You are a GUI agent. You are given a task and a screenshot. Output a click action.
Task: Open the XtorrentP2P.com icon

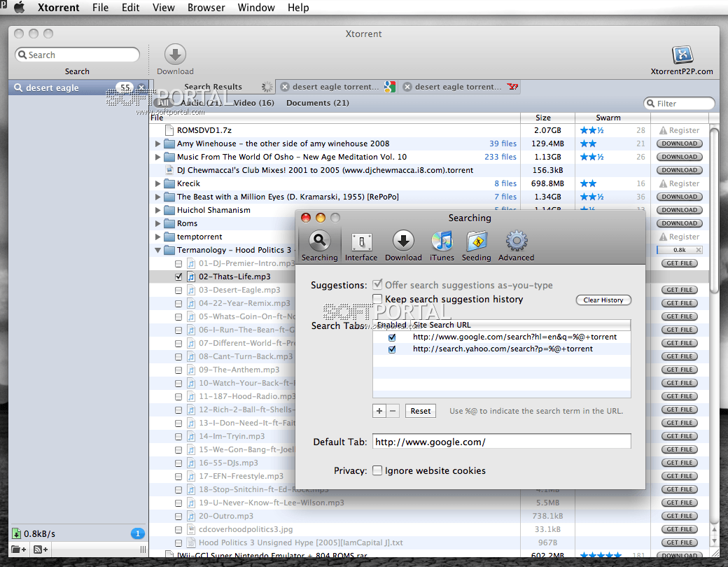[682, 55]
